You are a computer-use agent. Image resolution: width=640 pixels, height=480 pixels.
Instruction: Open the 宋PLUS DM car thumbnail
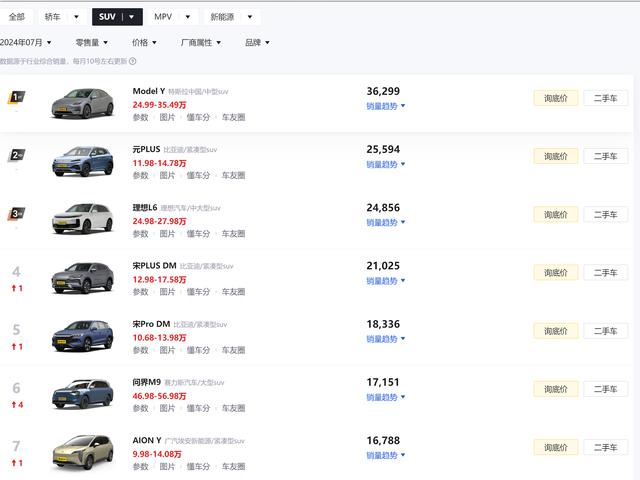point(83,278)
